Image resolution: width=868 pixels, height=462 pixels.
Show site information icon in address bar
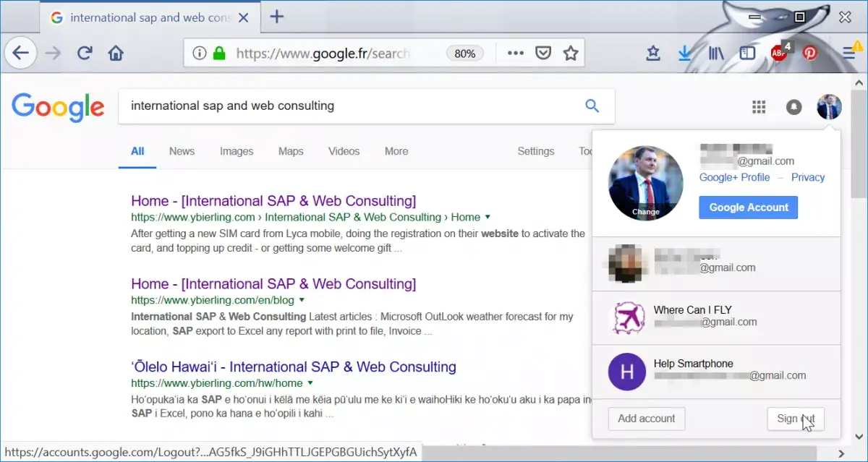coord(200,53)
